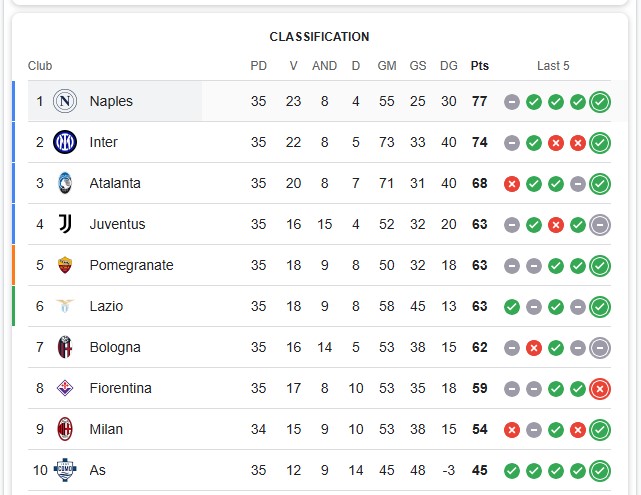The image size is (641, 495).
Task: Open Fiorentina's latest loss result circle
Action: [600, 389]
